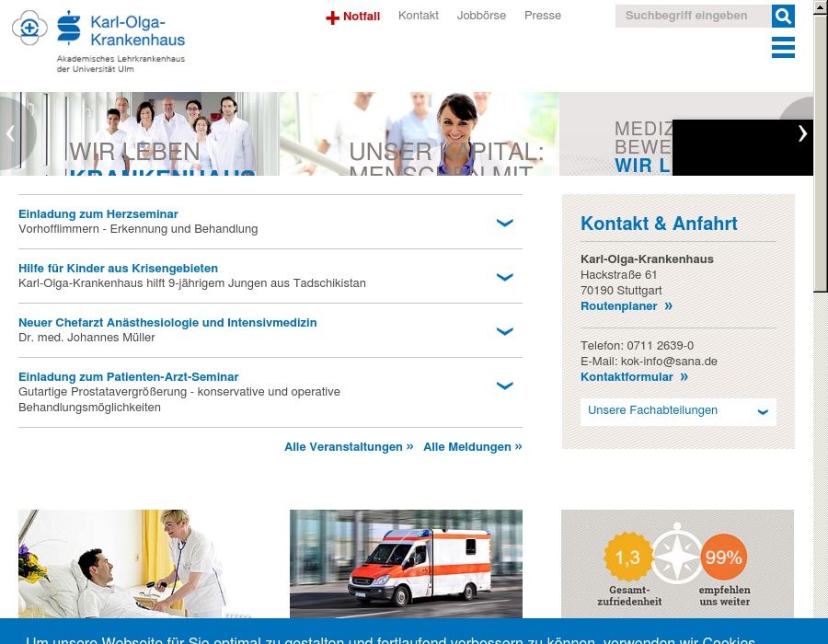The image size is (828, 644).
Task: Expand the Patienten-Arzt-Seminar details
Action: pyautogui.click(x=504, y=385)
